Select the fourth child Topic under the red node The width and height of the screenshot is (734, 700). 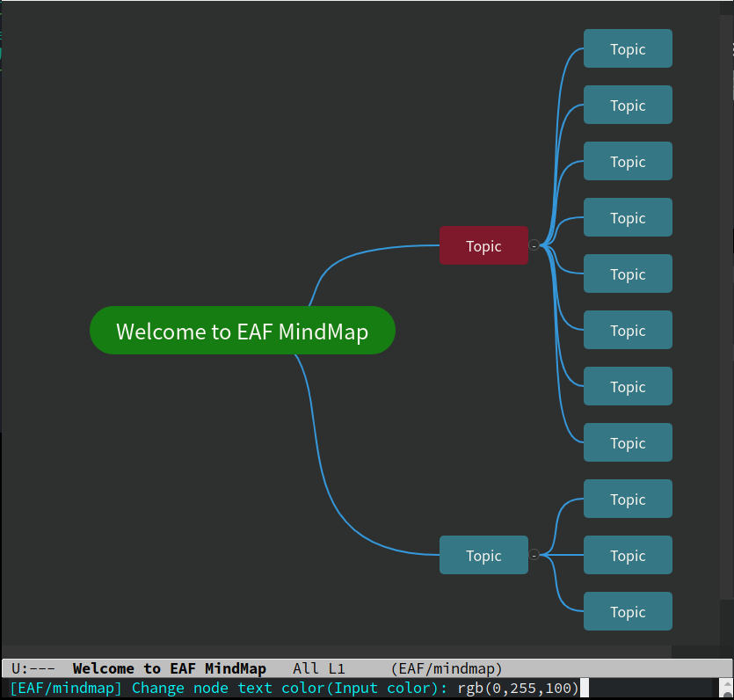point(628,217)
